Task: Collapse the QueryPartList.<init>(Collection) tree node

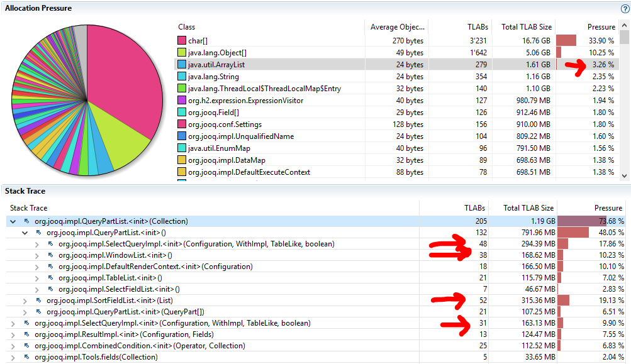Action: tap(13, 222)
